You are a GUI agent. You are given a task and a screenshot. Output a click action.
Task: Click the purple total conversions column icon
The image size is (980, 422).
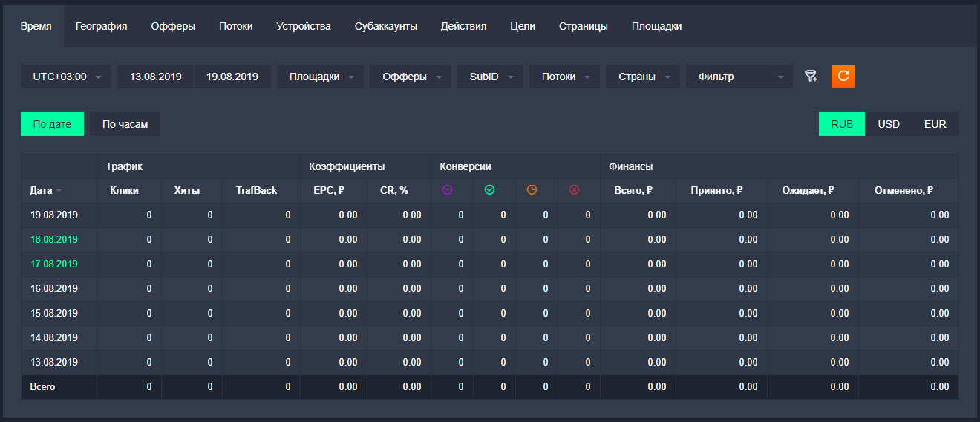(447, 190)
